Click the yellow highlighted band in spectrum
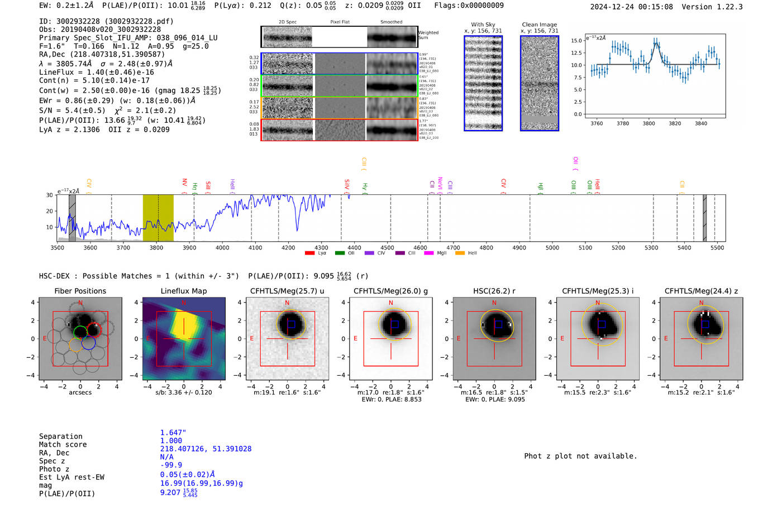The height and width of the screenshot is (532, 782). coord(158,218)
